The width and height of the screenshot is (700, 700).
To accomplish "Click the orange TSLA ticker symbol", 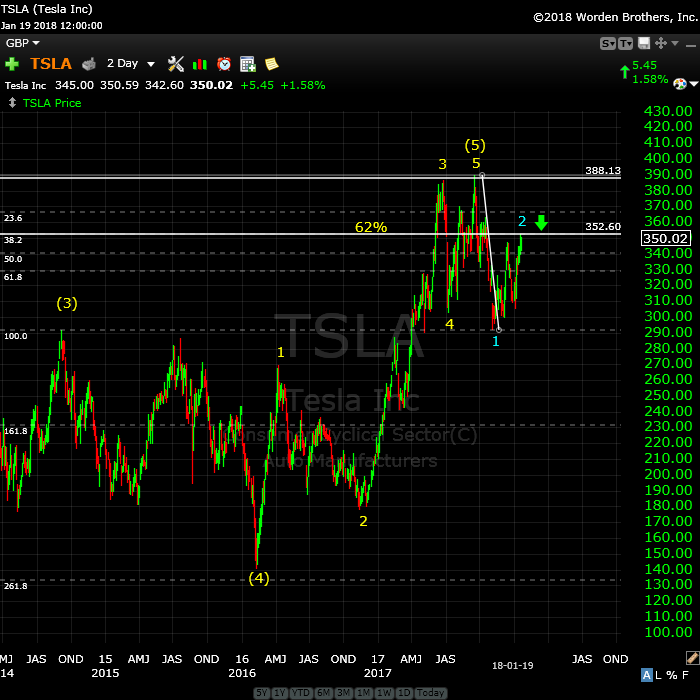I will coord(51,64).
